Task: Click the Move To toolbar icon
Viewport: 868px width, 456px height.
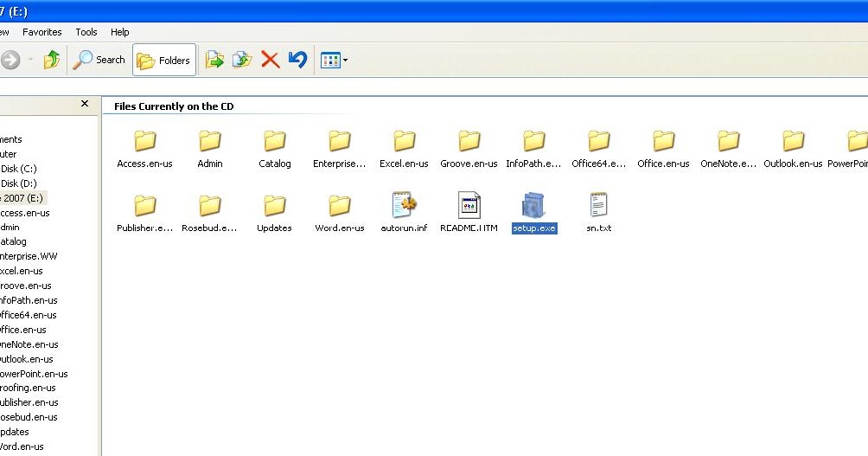Action: [214, 60]
